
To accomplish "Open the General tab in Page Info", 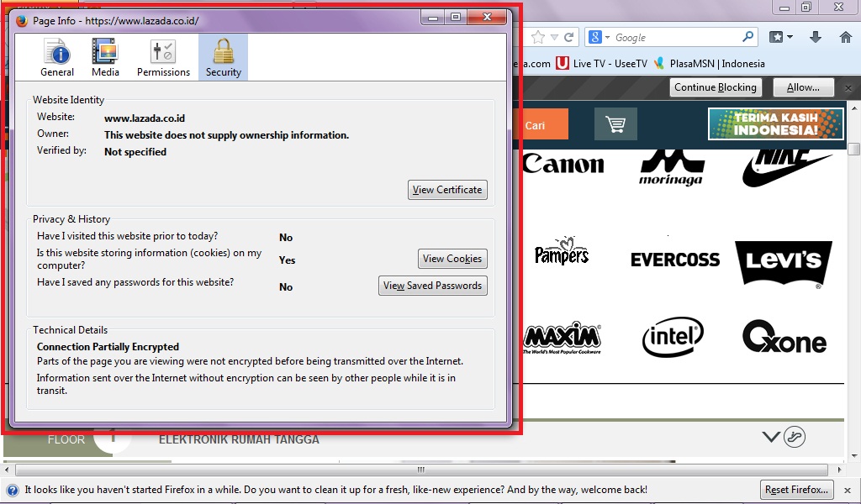I will pyautogui.click(x=56, y=57).
